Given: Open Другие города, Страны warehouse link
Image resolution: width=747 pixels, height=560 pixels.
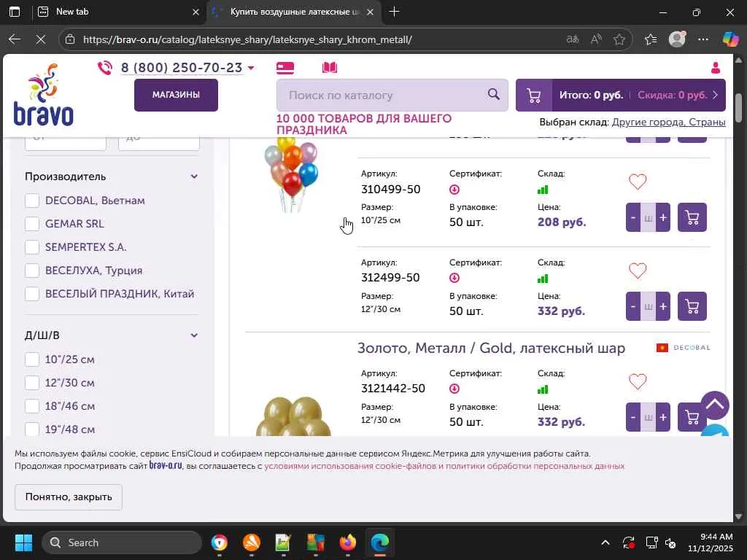Looking at the screenshot, I should (x=668, y=122).
